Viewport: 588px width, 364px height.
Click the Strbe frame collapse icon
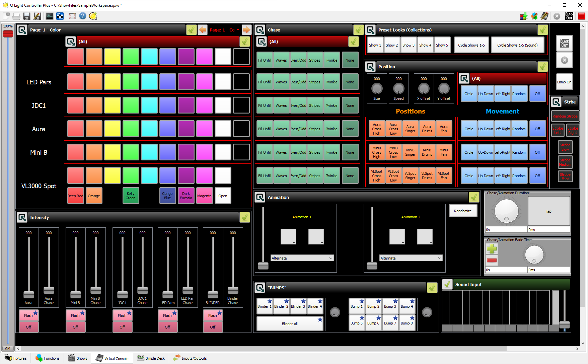pyautogui.click(x=557, y=102)
